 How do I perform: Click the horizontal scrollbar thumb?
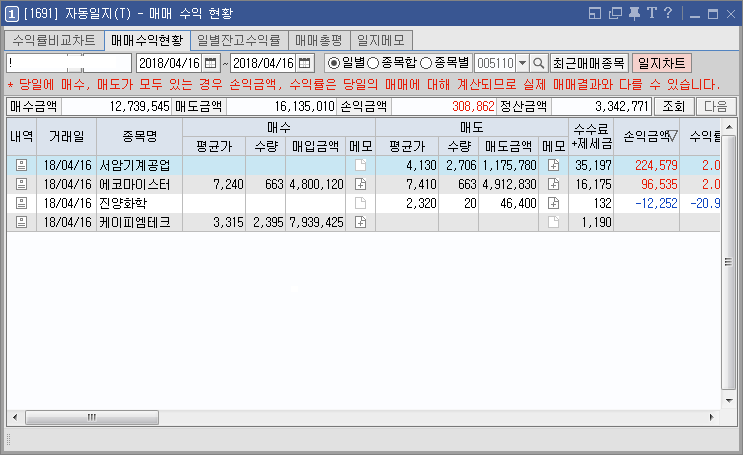click(x=92, y=418)
